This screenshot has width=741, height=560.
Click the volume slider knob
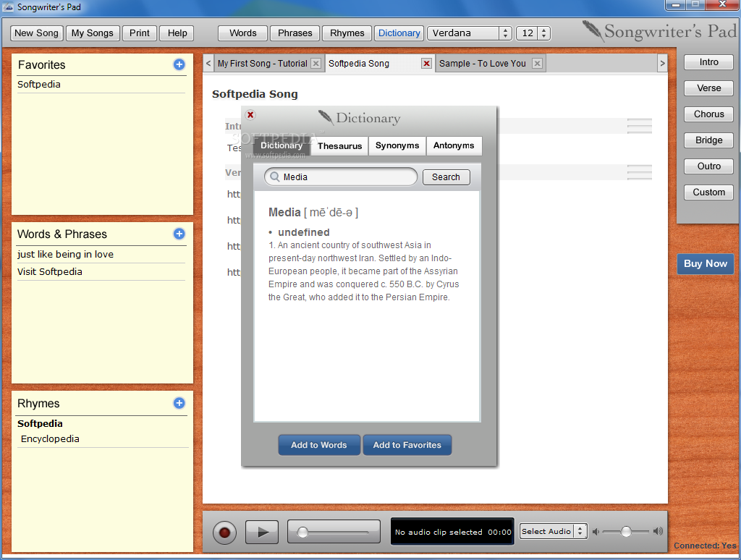tap(626, 532)
